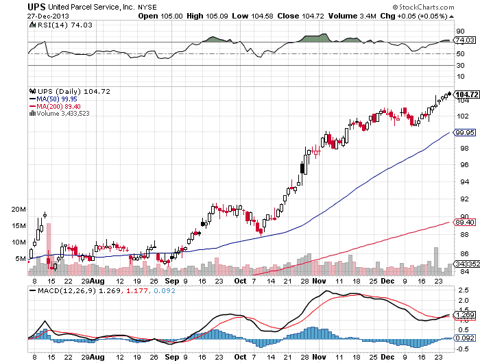Click the 20M volume scale label

[x=19, y=209]
